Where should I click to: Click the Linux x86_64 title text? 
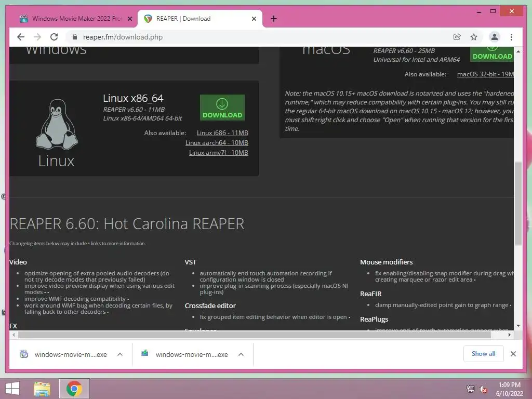(x=133, y=98)
